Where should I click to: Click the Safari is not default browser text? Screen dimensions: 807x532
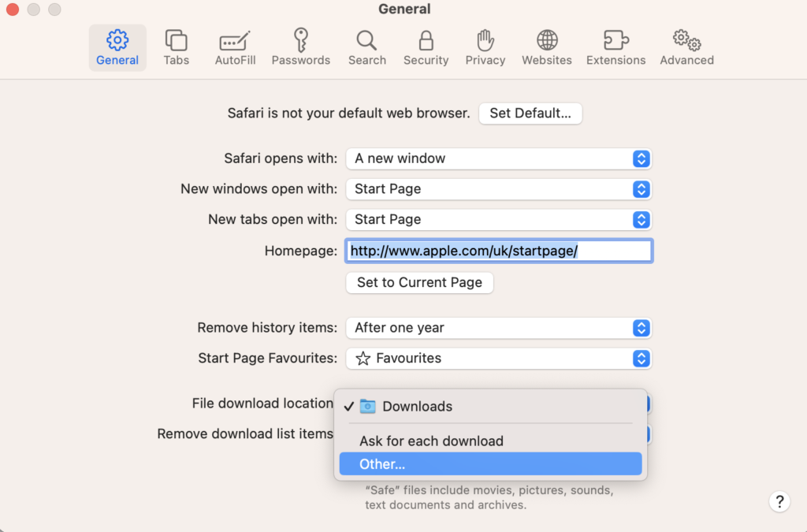[x=348, y=113]
